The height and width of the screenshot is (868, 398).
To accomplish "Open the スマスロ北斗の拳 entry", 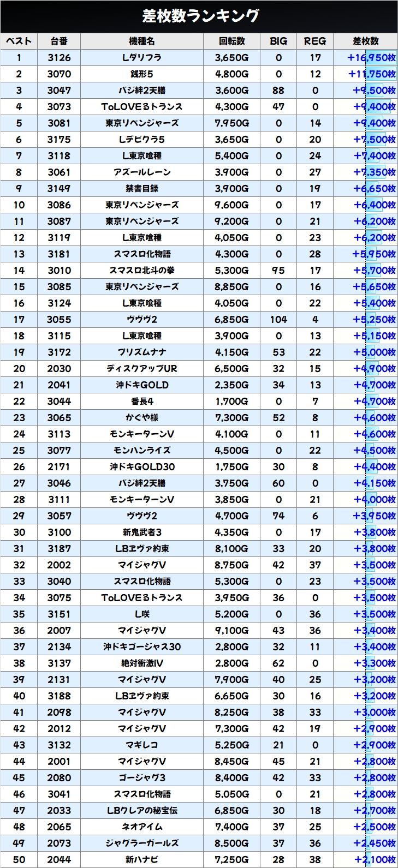I will pos(142,271).
